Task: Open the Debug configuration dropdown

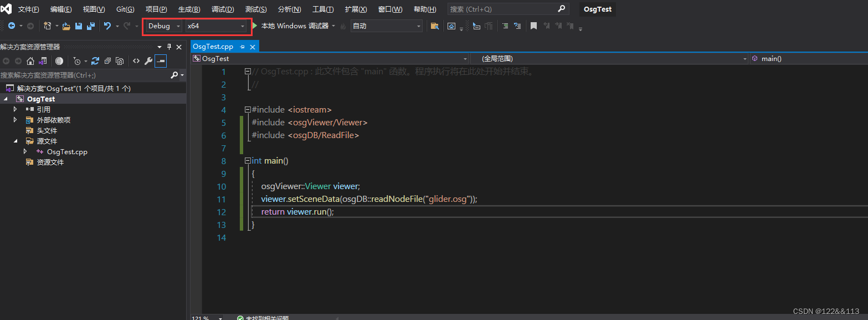Action: click(x=164, y=26)
